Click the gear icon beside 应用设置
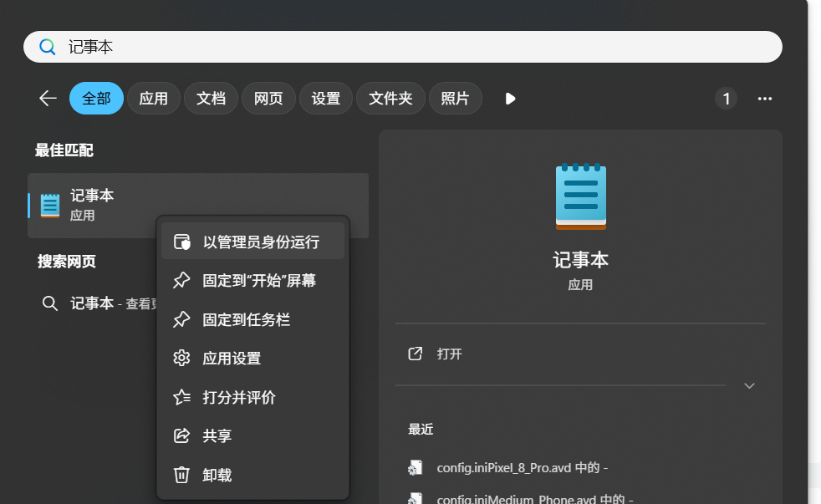821x504 pixels. [x=181, y=358]
